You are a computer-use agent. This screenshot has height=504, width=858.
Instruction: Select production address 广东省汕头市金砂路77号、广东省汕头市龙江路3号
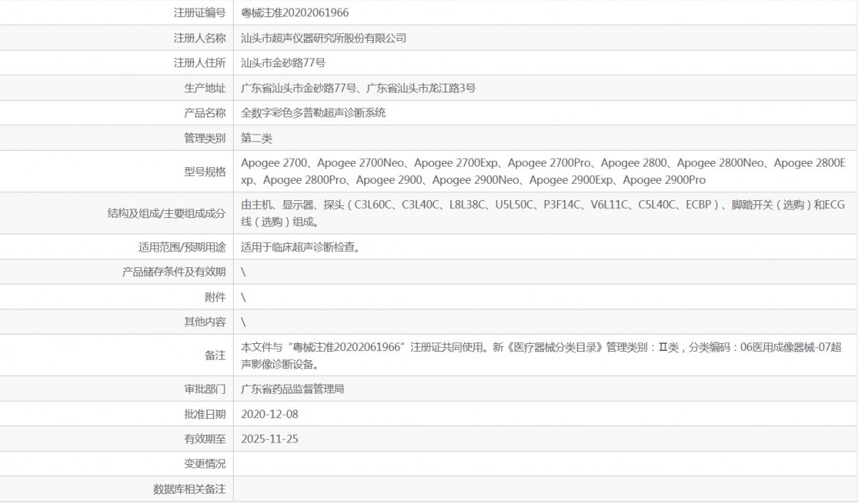pyautogui.click(x=358, y=88)
